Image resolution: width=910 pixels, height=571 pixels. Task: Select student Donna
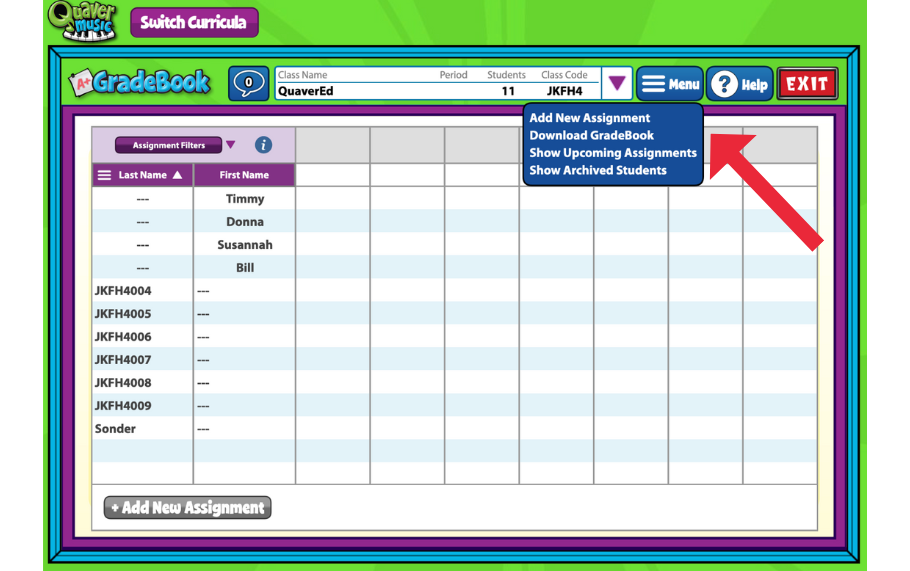click(245, 222)
